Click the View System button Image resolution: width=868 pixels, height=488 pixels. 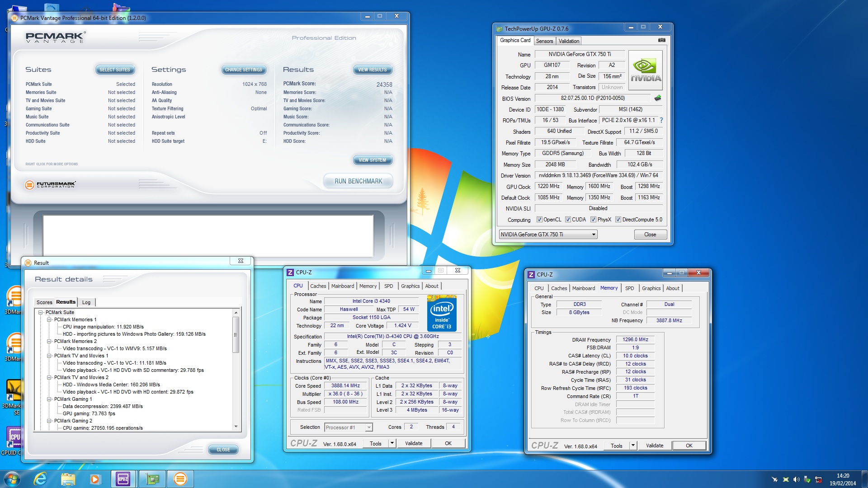(373, 160)
